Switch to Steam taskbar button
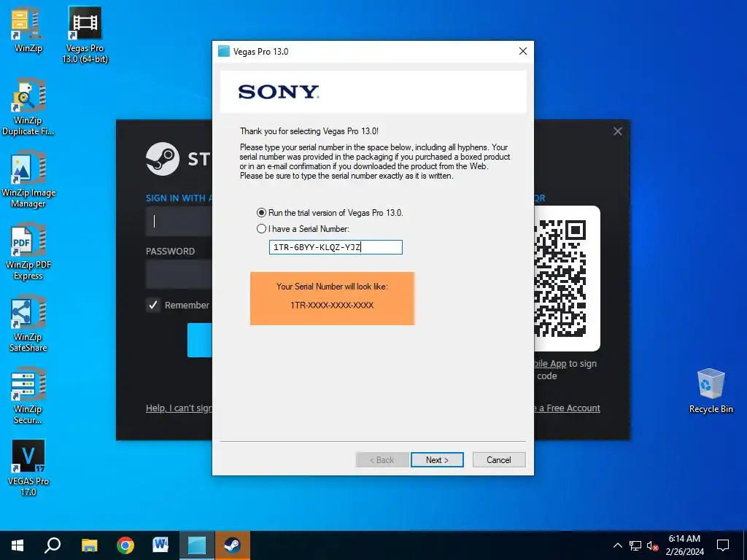The width and height of the screenshot is (747, 560). tap(233, 545)
